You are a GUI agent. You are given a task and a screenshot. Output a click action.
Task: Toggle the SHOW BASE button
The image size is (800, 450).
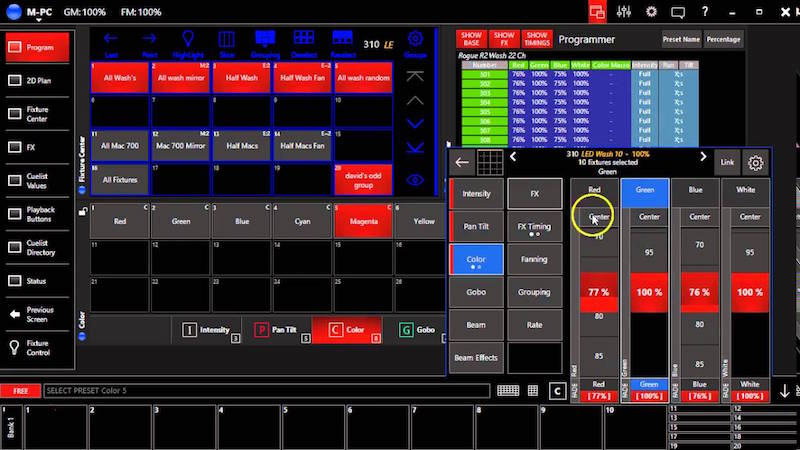pos(469,39)
